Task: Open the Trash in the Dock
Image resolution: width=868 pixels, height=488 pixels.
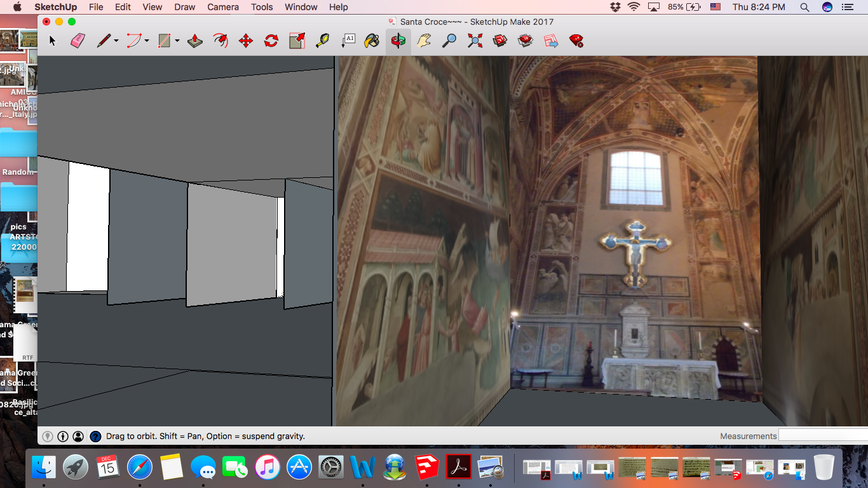Action: (x=824, y=468)
